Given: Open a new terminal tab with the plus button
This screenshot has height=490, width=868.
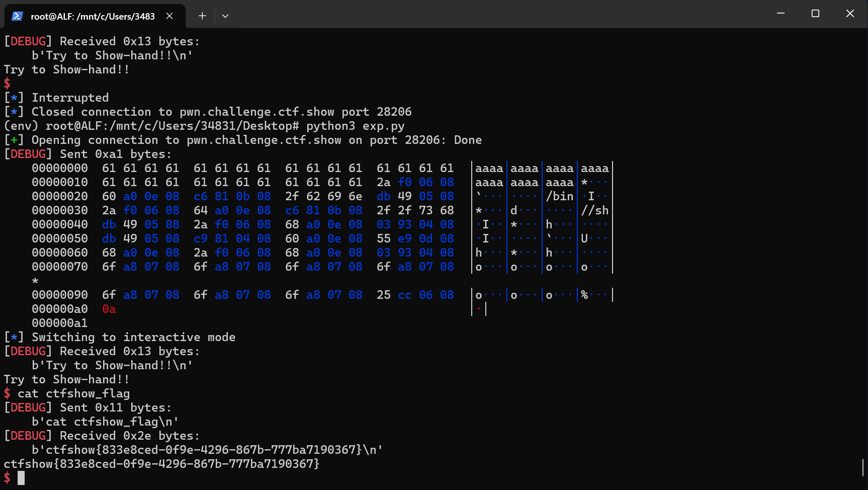Looking at the screenshot, I should pyautogui.click(x=202, y=16).
